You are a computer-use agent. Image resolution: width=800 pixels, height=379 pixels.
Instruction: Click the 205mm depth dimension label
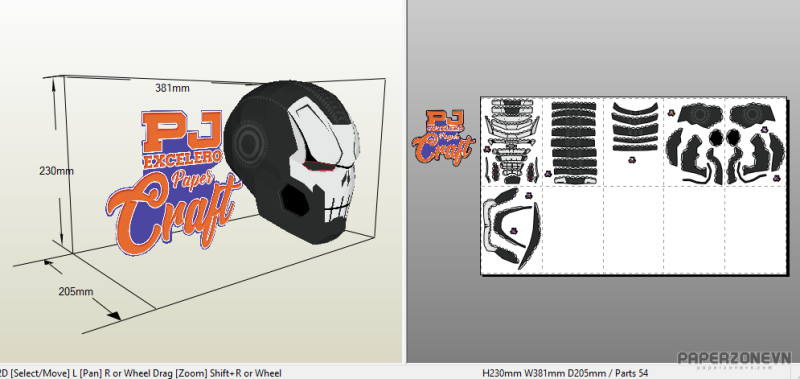(x=76, y=292)
